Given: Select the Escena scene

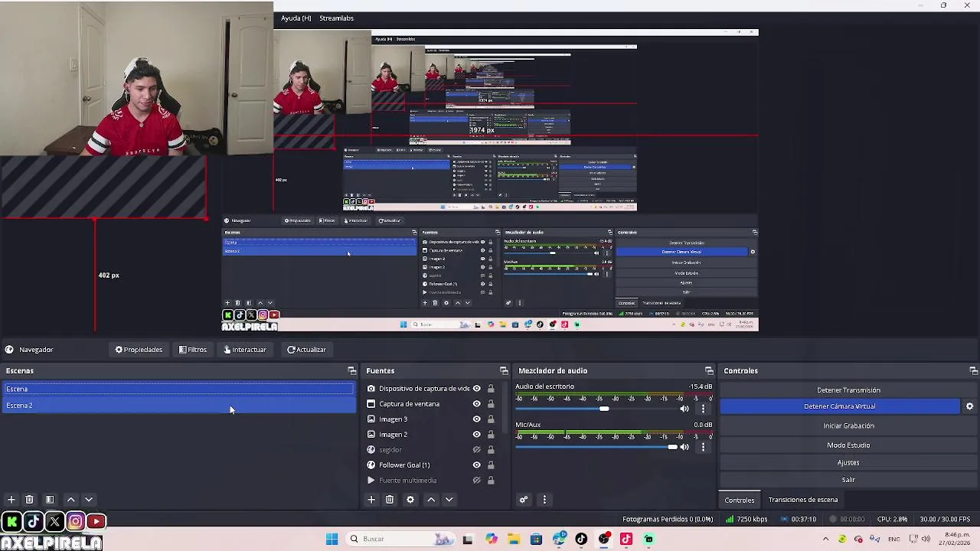Looking at the screenshot, I should click(178, 389).
